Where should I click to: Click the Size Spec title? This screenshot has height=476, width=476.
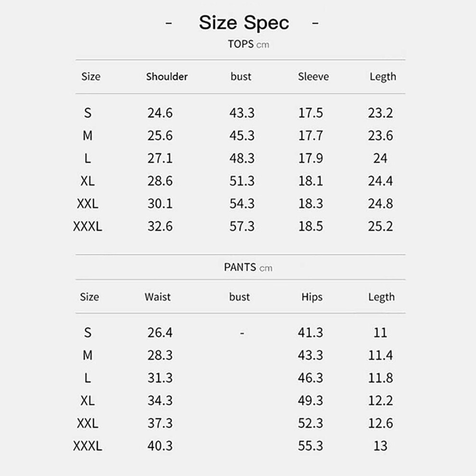tap(244, 23)
